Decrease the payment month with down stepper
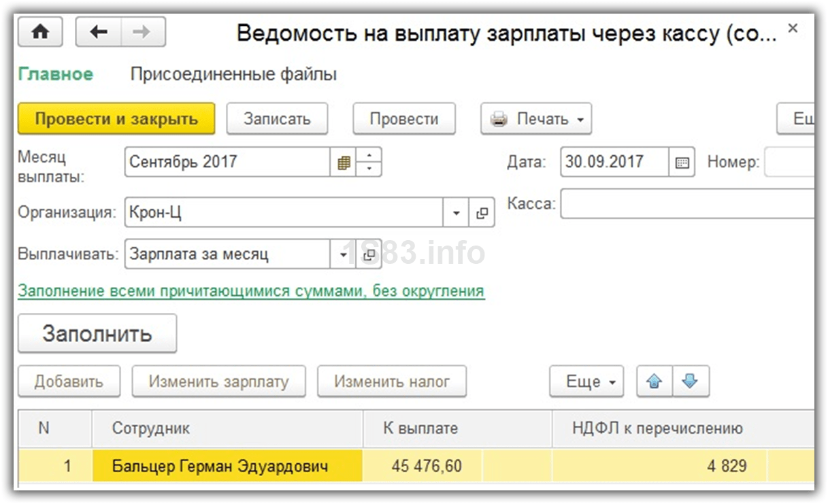Screen dimensions: 828x504 coord(369,169)
